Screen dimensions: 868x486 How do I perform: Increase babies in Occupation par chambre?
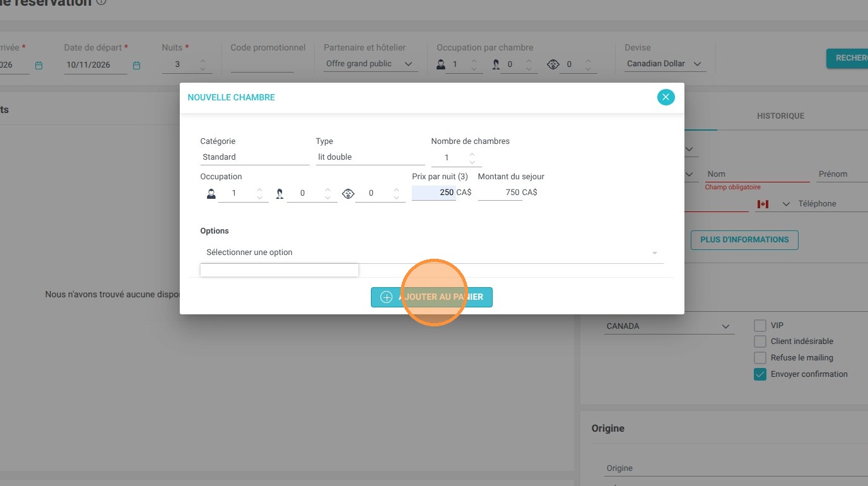click(588, 61)
